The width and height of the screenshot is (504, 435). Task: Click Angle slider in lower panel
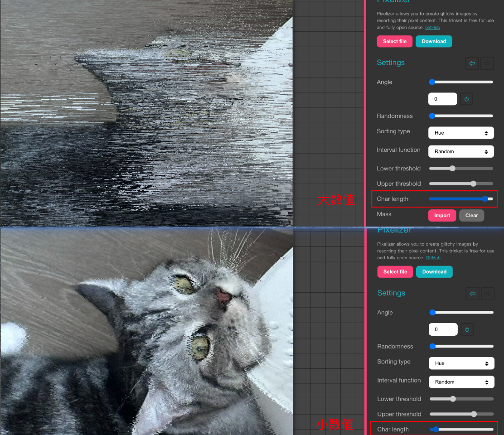coord(461,312)
